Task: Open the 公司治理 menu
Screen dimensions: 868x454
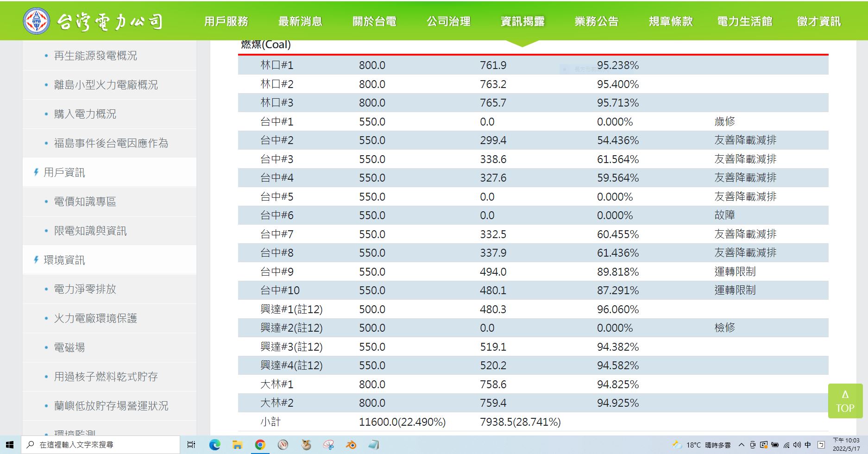Action: click(449, 21)
